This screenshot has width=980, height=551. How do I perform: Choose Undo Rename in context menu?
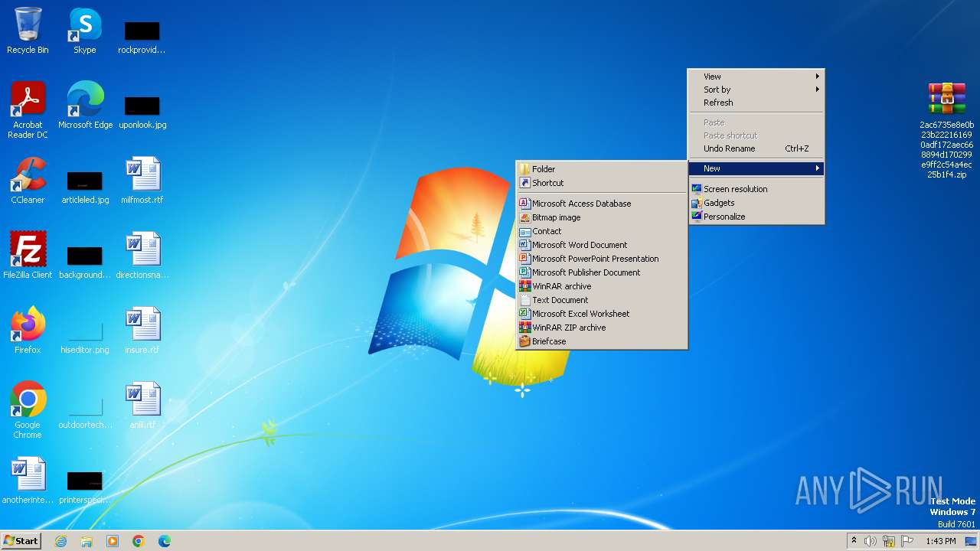pyautogui.click(x=756, y=148)
